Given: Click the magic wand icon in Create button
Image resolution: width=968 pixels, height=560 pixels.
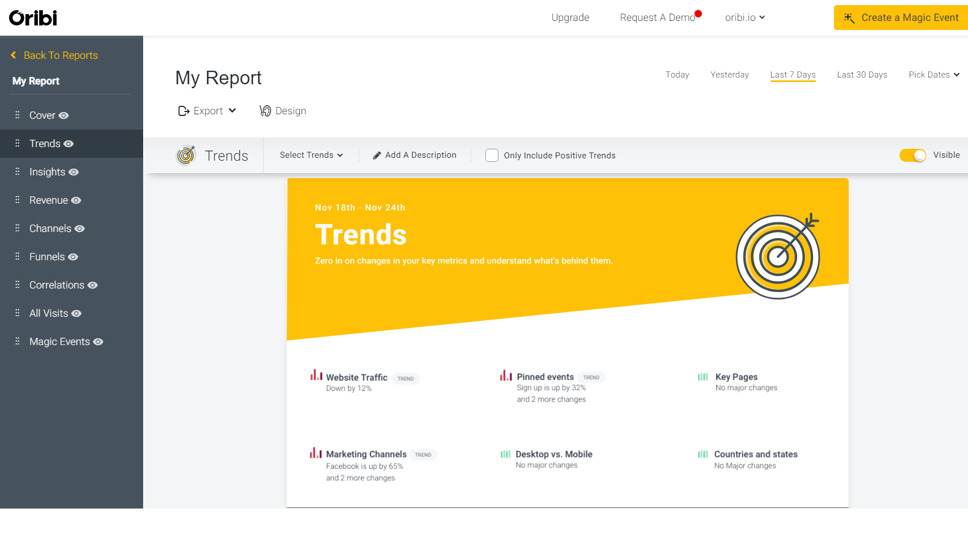Looking at the screenshot, I should (849, 18).
